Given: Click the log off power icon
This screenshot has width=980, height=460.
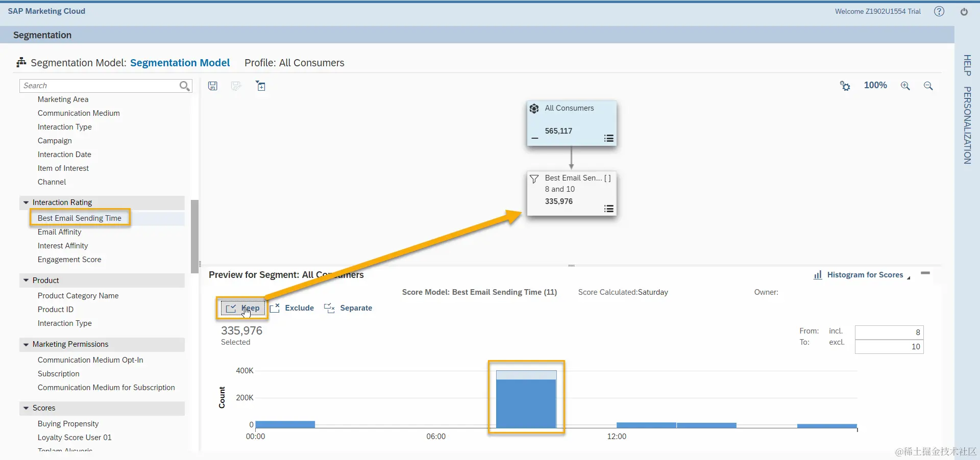Looking at the screenshot, I should [x=964, y=11].
